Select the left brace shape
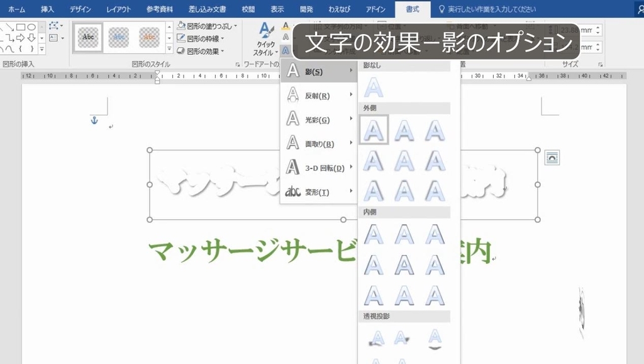The height and width of the screenshot is (364, 644). click(x=21, y=48)
